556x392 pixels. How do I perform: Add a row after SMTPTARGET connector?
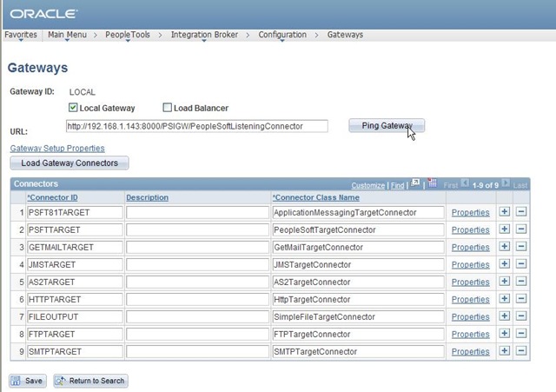504,351
